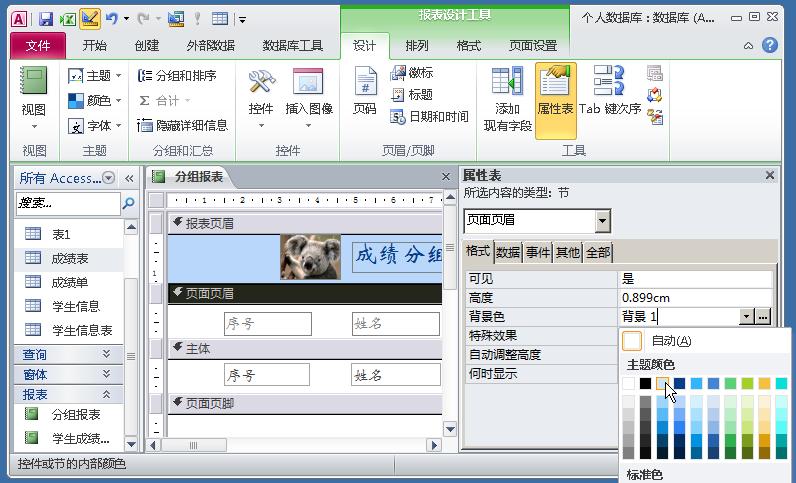796x483 pixels.
Task: Open the View (视图) button
Action: pyautogui.click(x=34, y=98)
